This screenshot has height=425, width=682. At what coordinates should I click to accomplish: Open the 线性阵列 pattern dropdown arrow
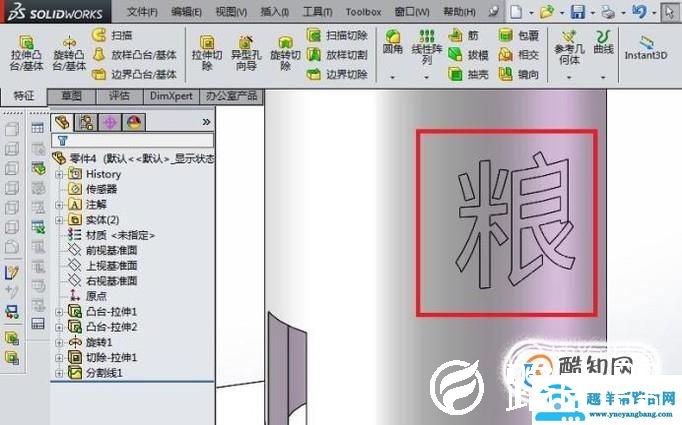click(x=426, y=77)
